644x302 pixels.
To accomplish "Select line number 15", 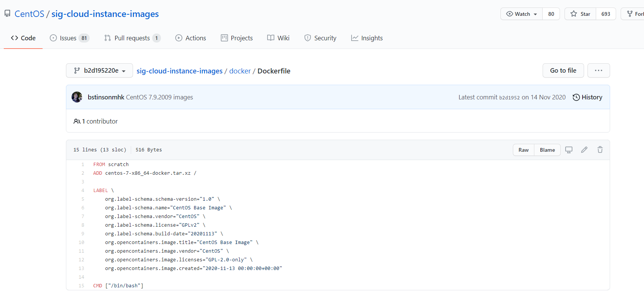I will tap(81, 286).
